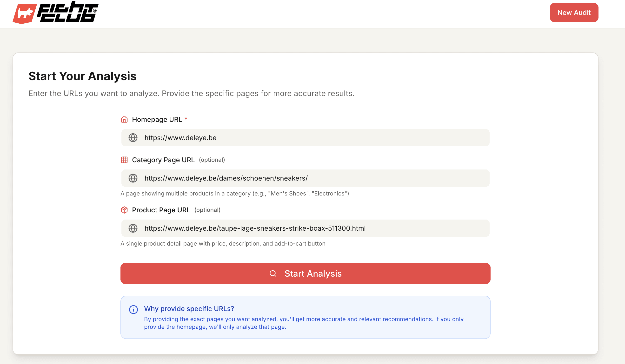
Task: Click the 'Why provide specific URLs?' heading
Action: coord(189,308)
